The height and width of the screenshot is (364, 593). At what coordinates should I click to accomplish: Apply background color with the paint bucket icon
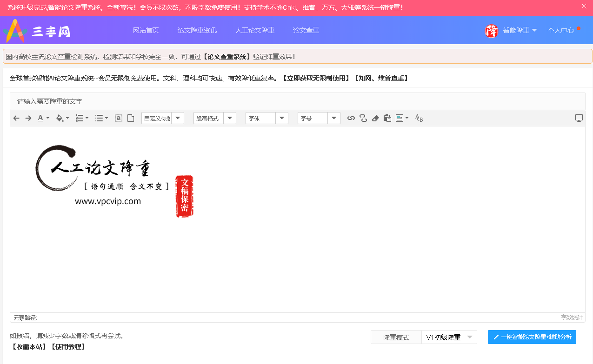pos(60,118)
